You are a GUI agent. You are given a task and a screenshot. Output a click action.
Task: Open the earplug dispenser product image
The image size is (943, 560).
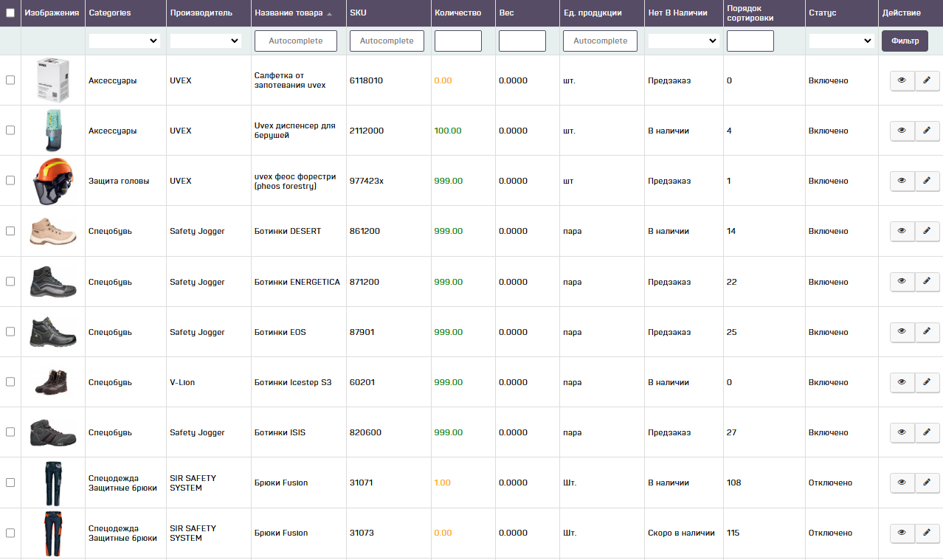[52, 131]
